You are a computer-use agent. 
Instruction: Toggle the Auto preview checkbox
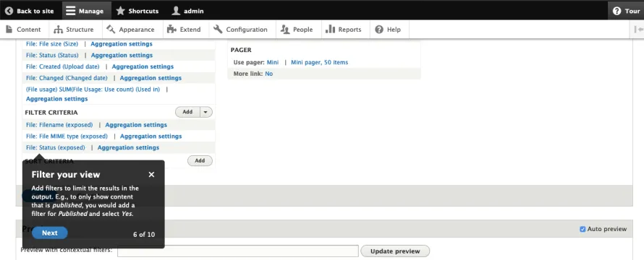tap(582, 229)
